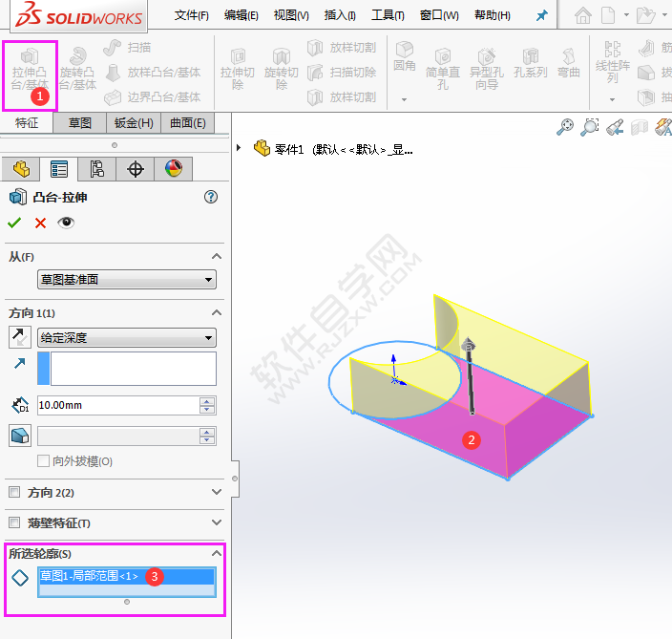Open the ConfigurationManager tab icon
Screen dimensions: 672x639
96,169
